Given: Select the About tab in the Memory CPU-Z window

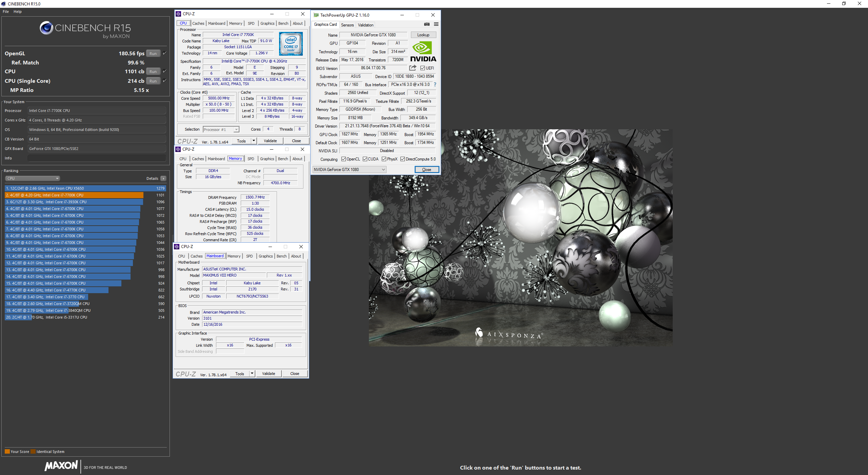Looking at the screenshot, I should (x=297, y=159).
